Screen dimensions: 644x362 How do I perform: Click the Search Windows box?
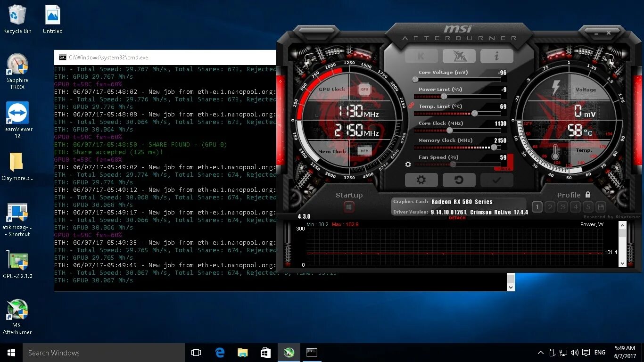pos(104,353)
